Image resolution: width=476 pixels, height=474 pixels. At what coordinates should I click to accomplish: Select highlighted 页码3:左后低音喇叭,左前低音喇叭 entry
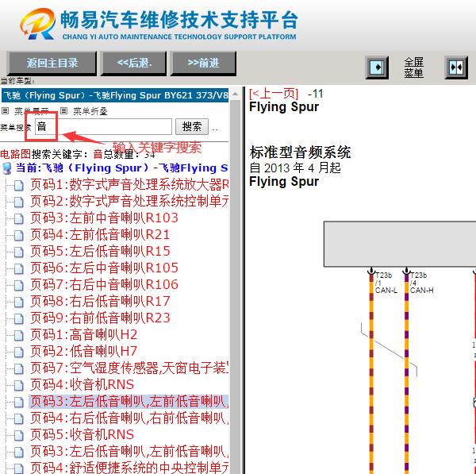tap(129, 402)
